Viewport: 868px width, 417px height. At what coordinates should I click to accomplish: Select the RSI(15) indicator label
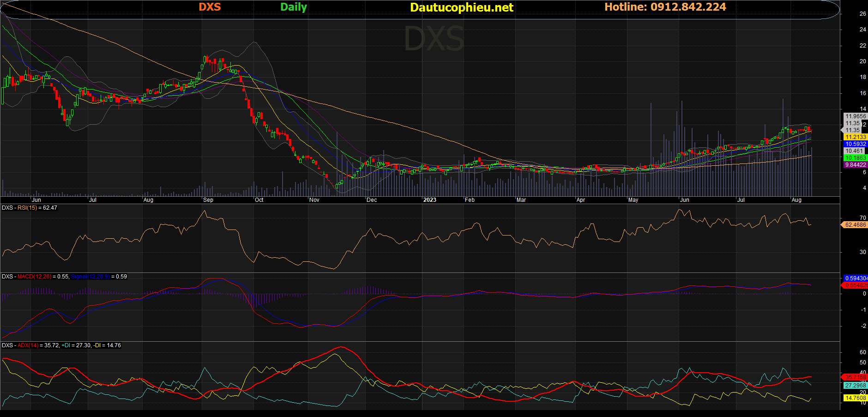[x=27, y=208]
